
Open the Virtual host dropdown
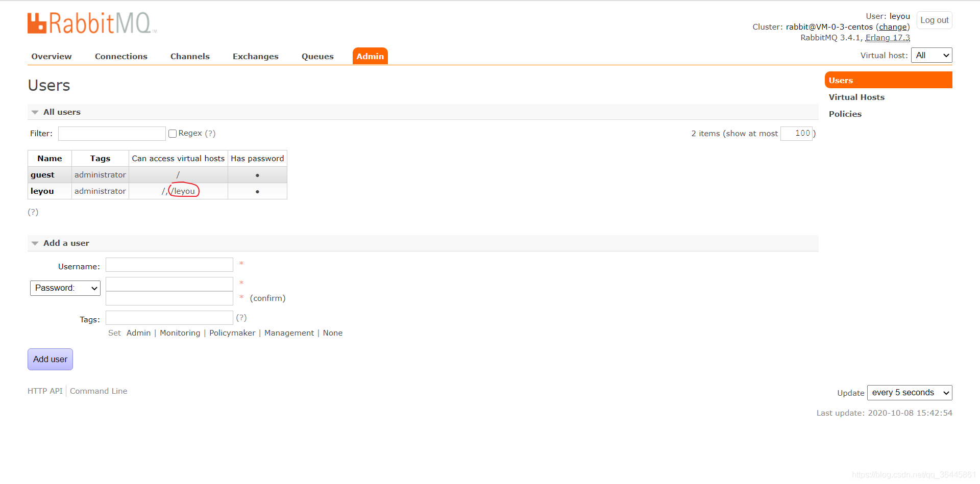932,55
